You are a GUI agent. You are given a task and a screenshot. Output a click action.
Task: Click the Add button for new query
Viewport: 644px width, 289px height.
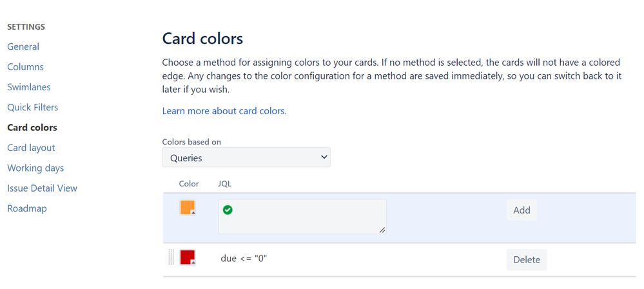[522, 210]
